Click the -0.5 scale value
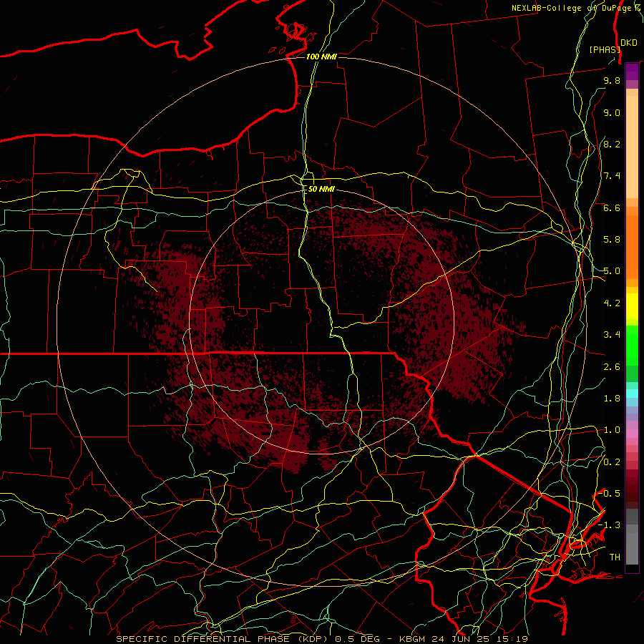Image resolution: width=644 pixels, height=644 pixels. (x=609, y=494)
